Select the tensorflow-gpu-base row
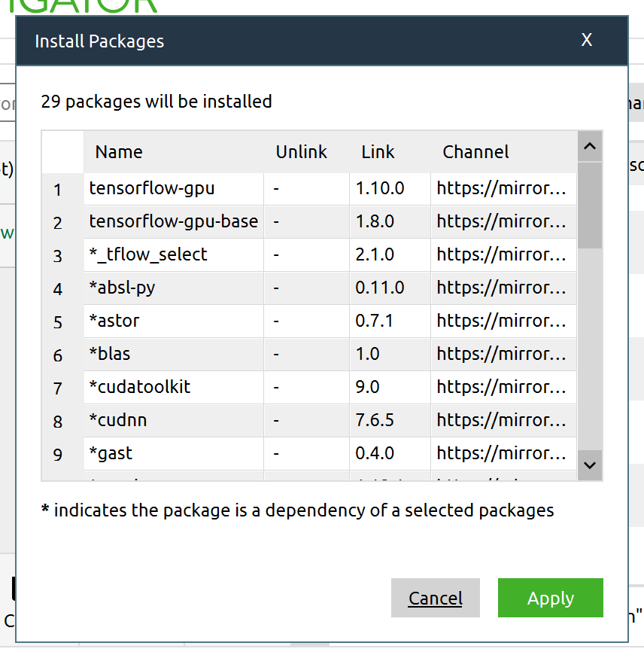Image resolution: width=644 pixels, height=658 pixels. click(x=173, y=221)
